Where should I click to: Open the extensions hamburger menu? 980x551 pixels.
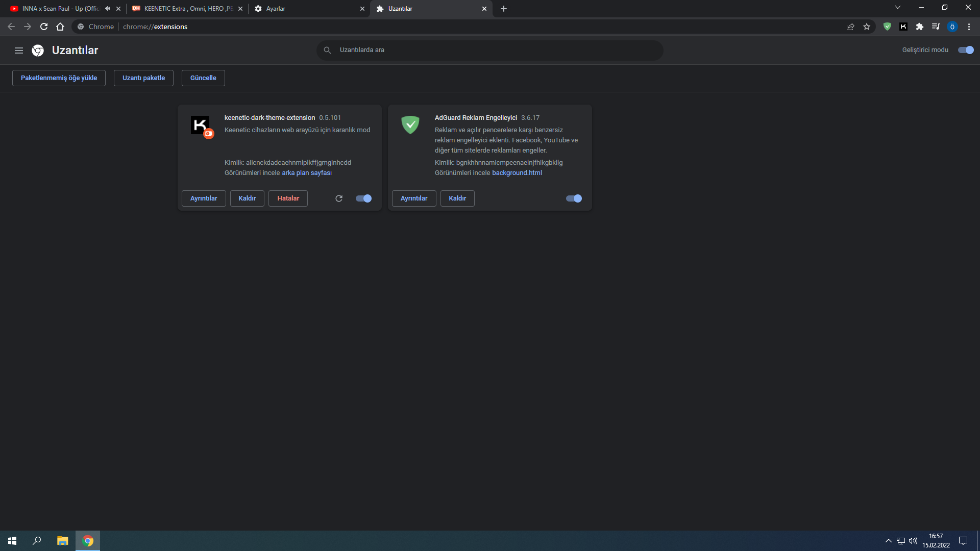point(19,50)
